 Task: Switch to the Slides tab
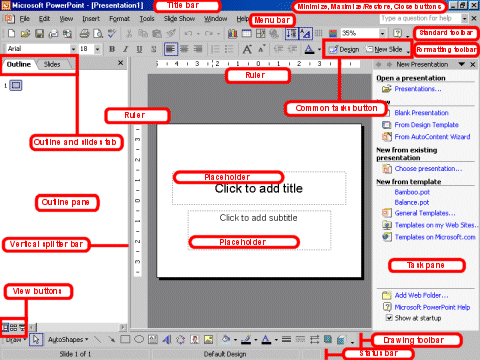pos(52,64)
